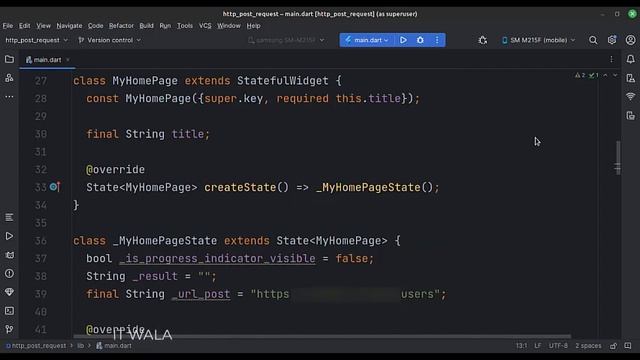The height and width of the screenshot is (360, 640).
Task: Open the Git tool window icon
Action: 9,329
